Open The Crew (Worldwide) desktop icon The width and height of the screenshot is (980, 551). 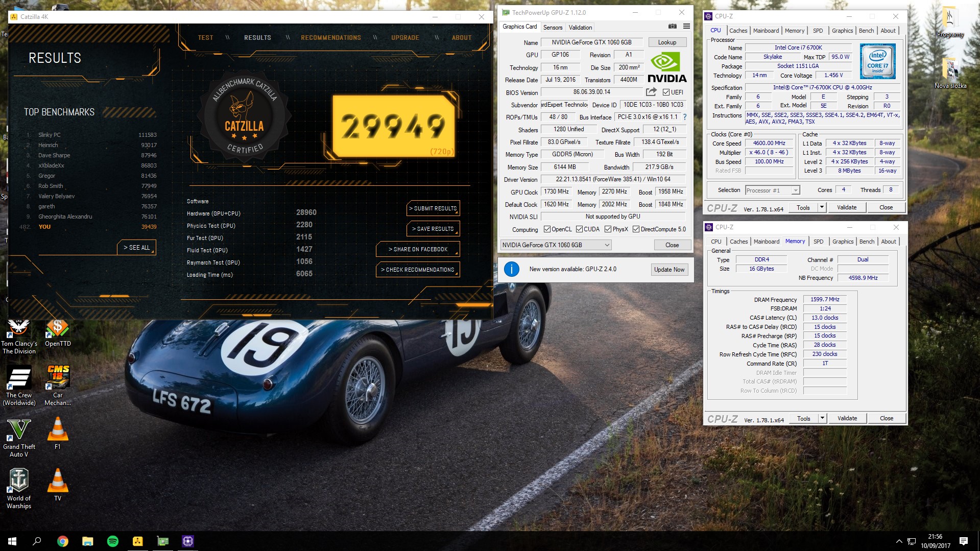point(19,386)
